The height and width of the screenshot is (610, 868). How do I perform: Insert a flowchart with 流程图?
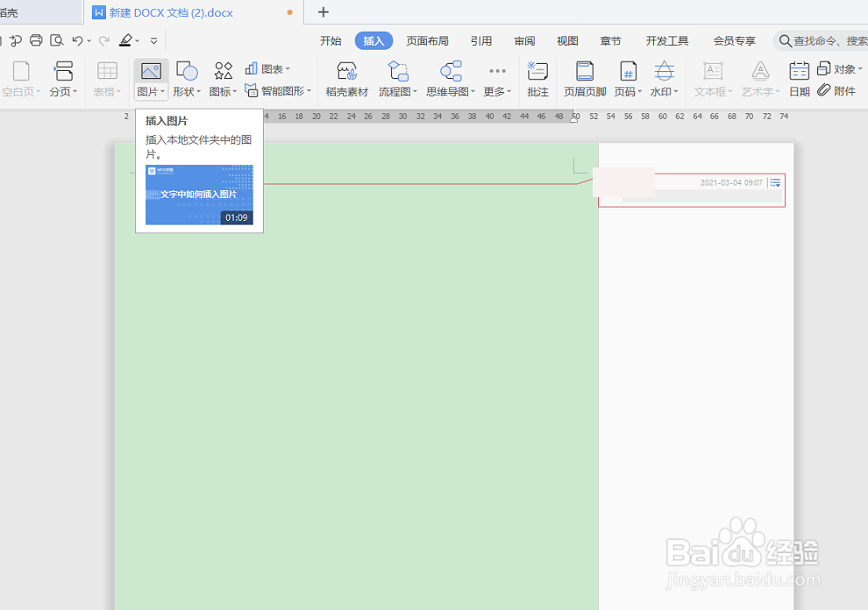tap(395, 79)
